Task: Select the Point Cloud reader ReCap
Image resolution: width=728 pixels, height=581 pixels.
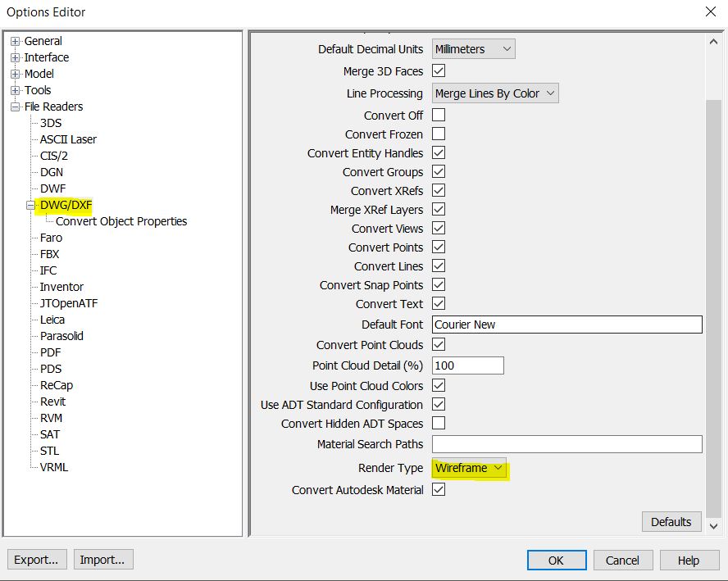Action: tap(58, 385)
